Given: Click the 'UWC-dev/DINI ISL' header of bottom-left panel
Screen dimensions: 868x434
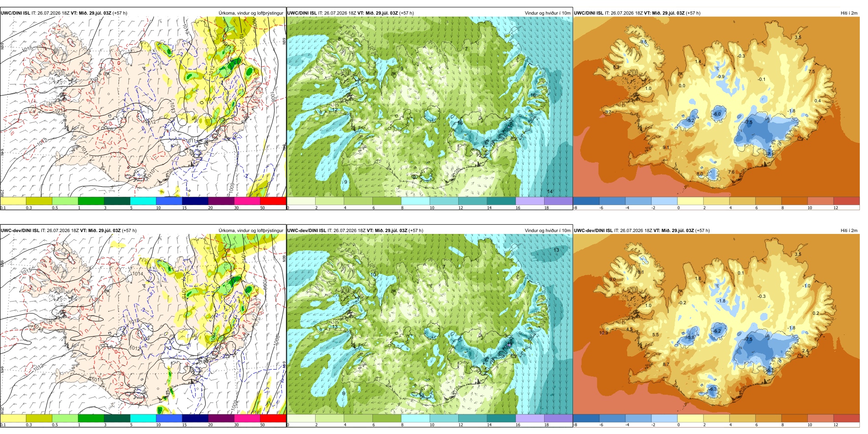Looking at the screenshot, I should tap(20, 231).
